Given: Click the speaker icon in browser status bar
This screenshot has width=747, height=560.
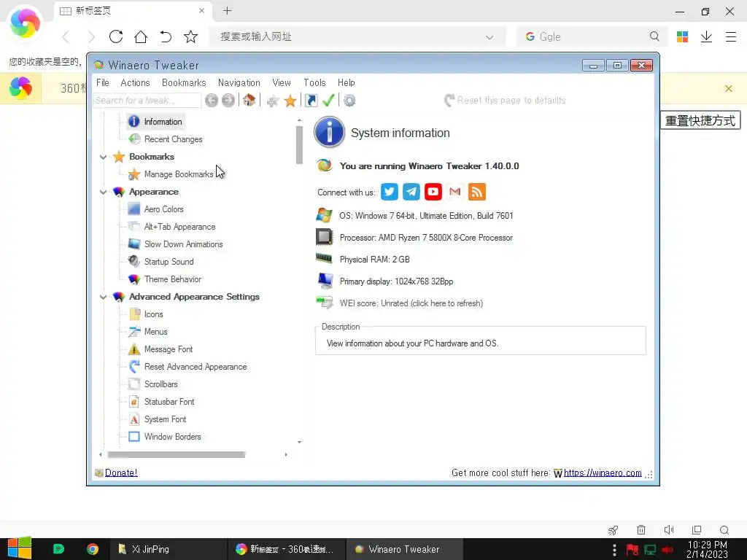Looking at the screenshot, I should [669, 530].
